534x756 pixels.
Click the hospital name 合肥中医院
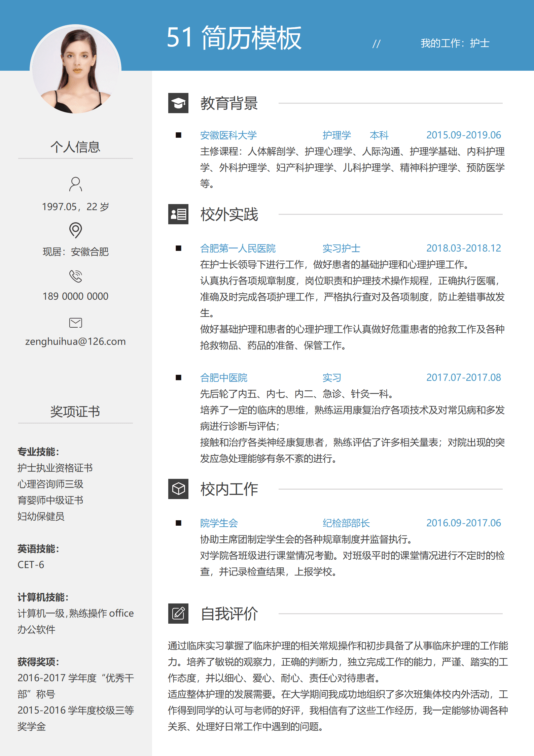click(224, 377)
